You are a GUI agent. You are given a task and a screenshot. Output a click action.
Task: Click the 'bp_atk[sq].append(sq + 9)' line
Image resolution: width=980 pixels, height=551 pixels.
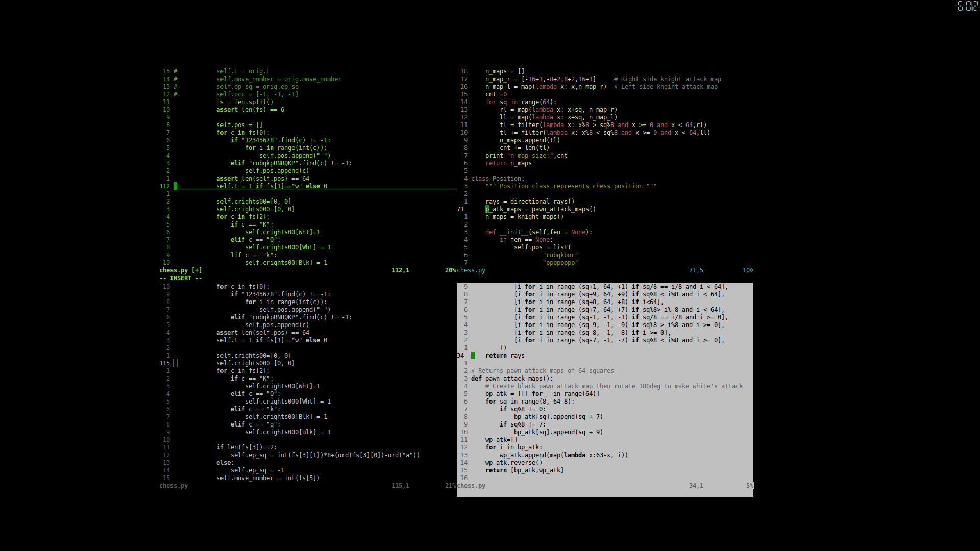558,432
